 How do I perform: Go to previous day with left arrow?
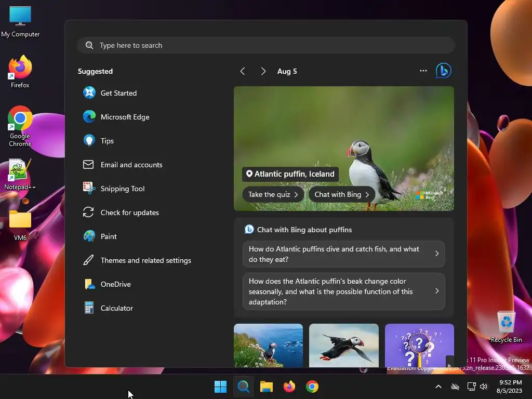click(243, 71)
